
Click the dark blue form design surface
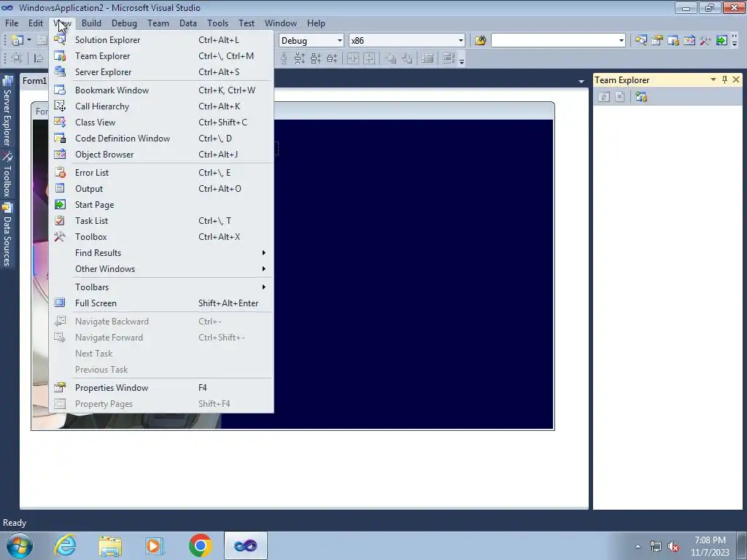[x=413, y=274]
